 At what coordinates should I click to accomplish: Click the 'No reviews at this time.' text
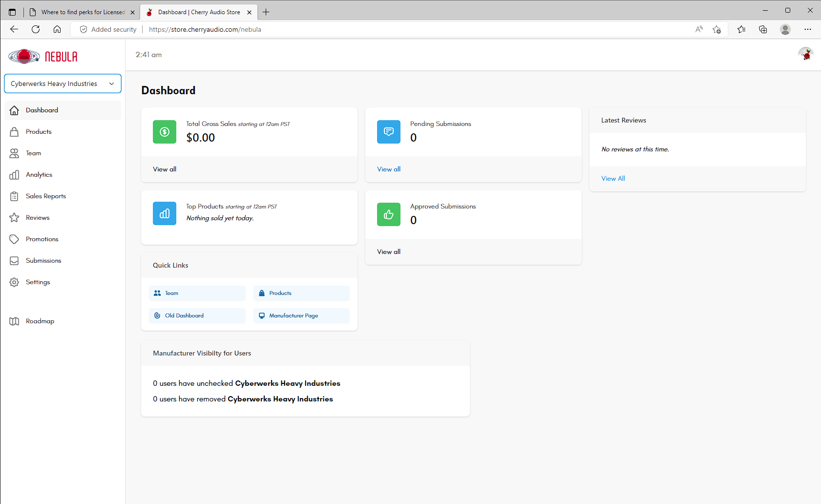[x=635, y=149]
